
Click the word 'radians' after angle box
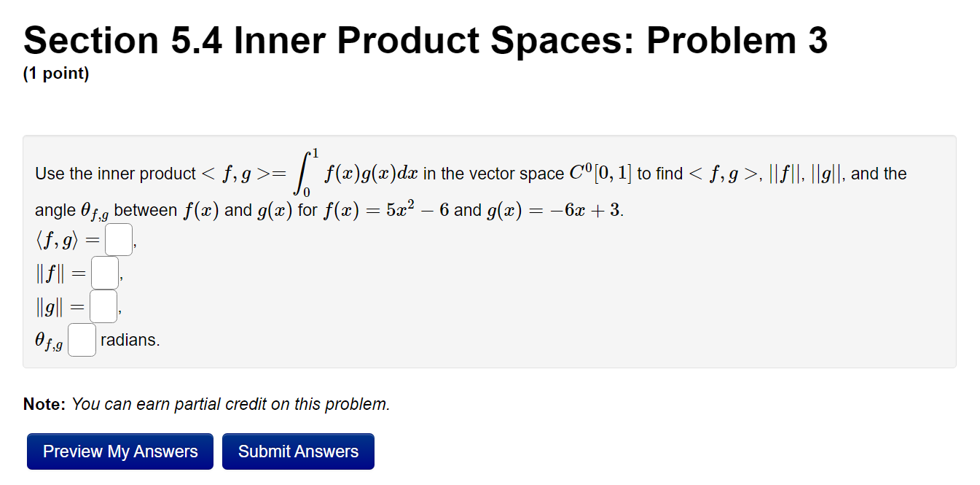tap(130, 339)
